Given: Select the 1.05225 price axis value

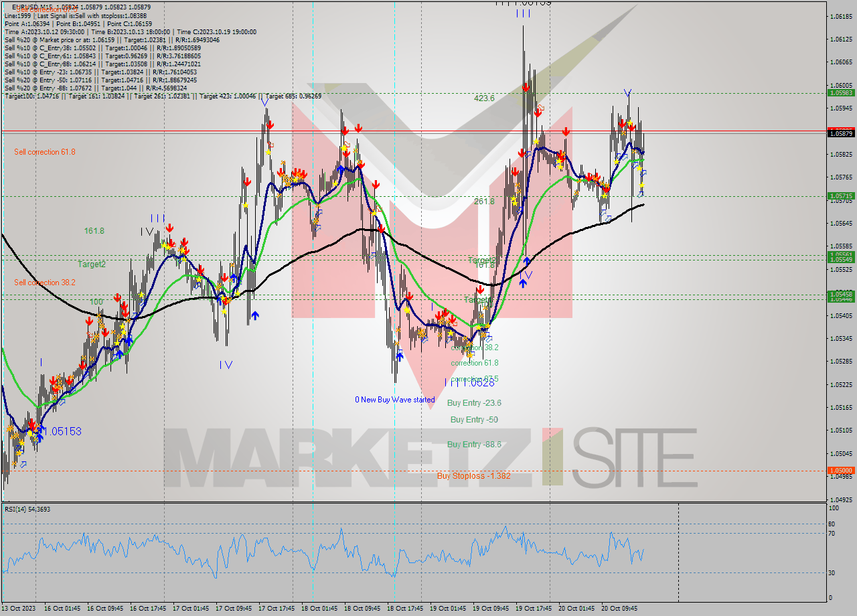Looking at the screenshot, I should click(x=840, y=385).
